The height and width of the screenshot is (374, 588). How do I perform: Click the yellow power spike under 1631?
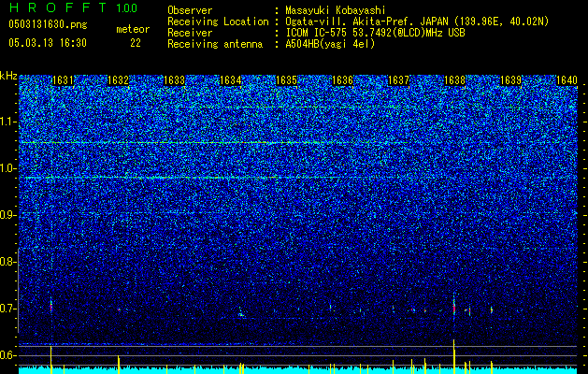click(51, 360)
